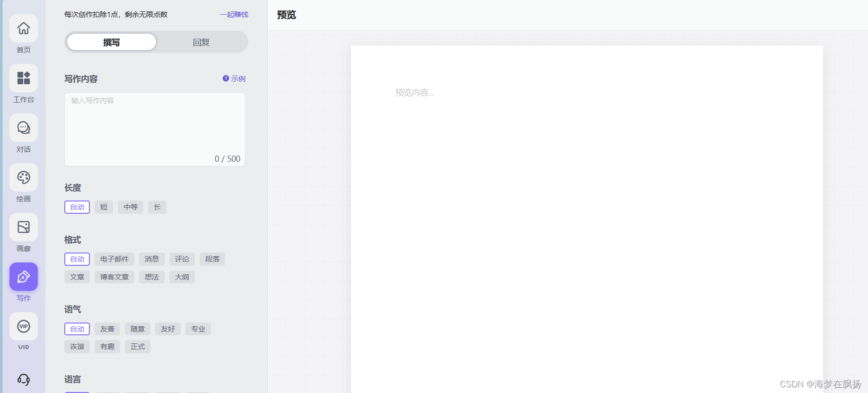This screenshot has width=868, height=393.
Task: Switch to the 回复 tab
Action: click(201, 42)
